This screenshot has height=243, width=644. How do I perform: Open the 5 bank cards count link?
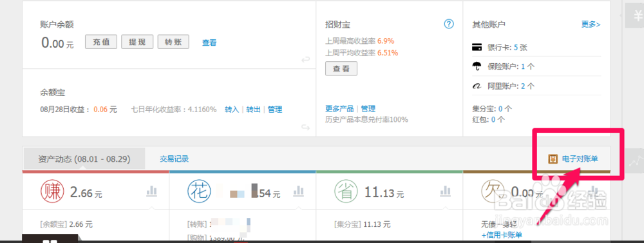(516, 48)
